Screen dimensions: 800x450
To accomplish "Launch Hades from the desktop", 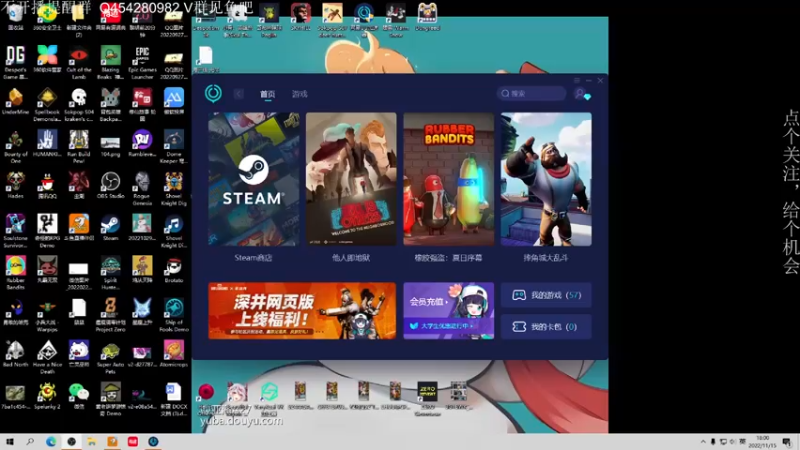I will [16, 186].
